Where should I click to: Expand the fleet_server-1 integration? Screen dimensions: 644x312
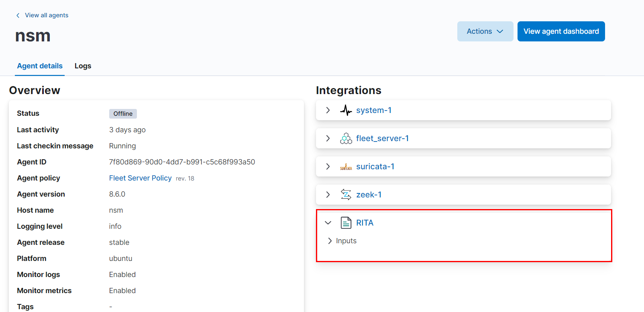tap(328, 138)
